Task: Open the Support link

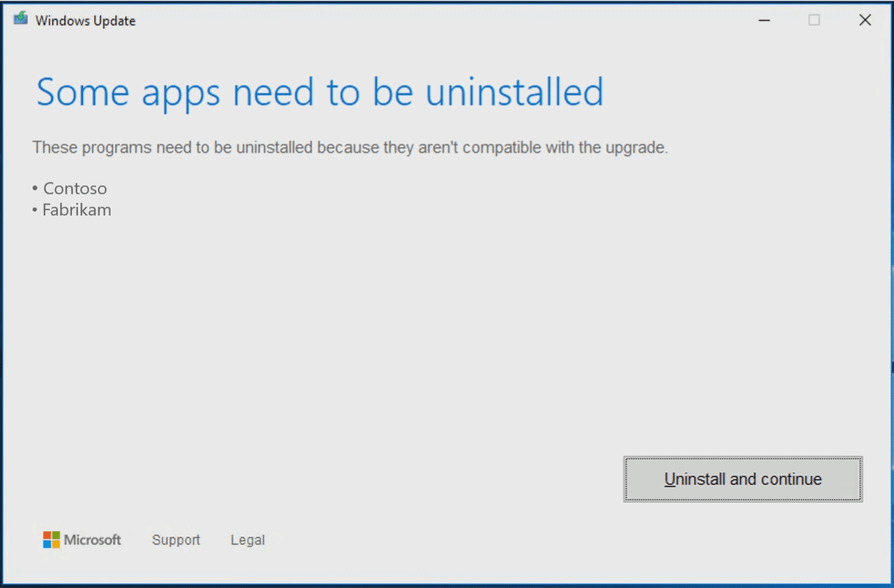Action: pyautogui.click(x=176, y=540)
